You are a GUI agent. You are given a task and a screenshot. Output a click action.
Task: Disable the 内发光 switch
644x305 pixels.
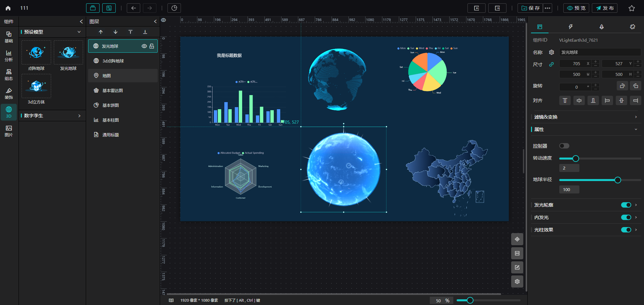click(626, 217)
